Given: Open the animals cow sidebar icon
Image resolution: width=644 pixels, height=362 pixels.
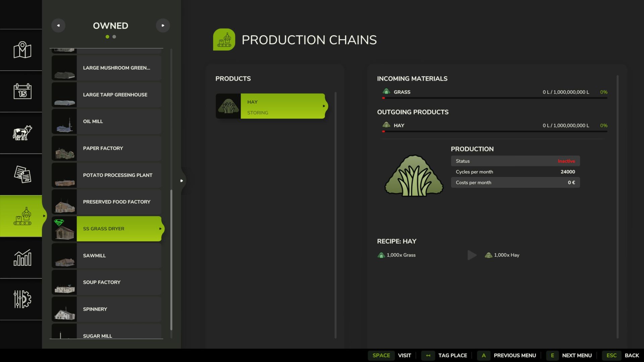Looking at the screenshot, I should (x=22, y=133).
